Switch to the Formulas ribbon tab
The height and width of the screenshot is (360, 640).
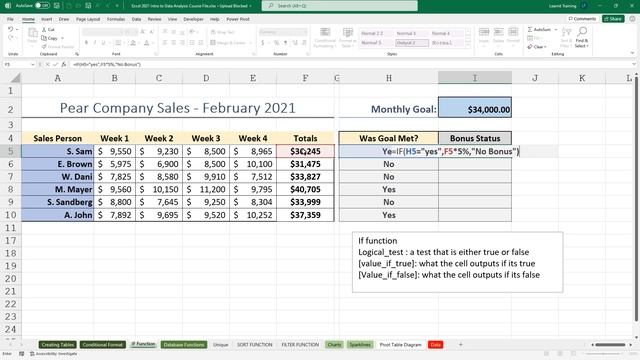point(116,19)
